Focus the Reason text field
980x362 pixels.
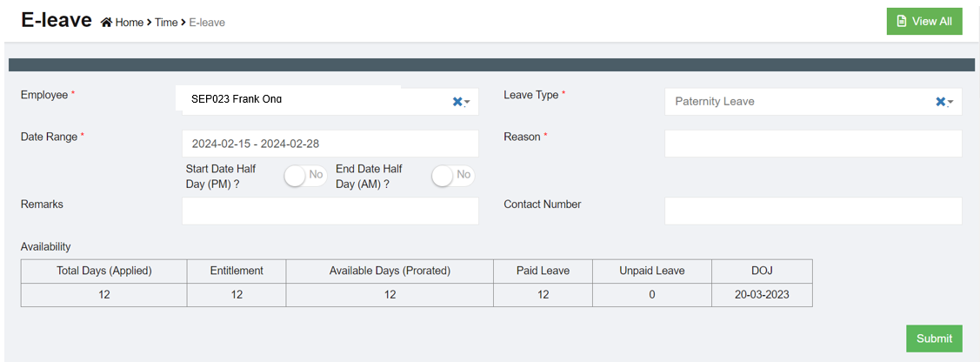[813, 144]
